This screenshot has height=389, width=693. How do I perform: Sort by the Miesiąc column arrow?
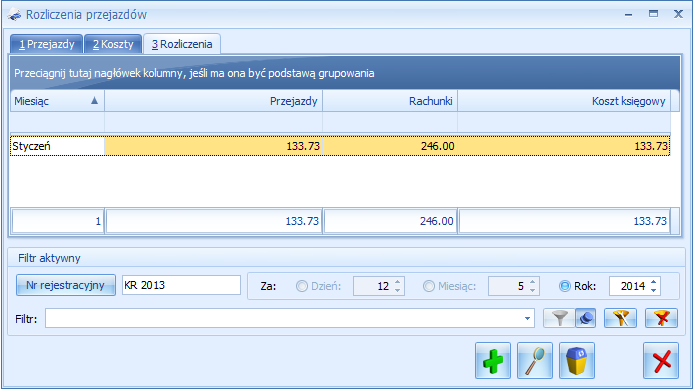pos(94,101)
